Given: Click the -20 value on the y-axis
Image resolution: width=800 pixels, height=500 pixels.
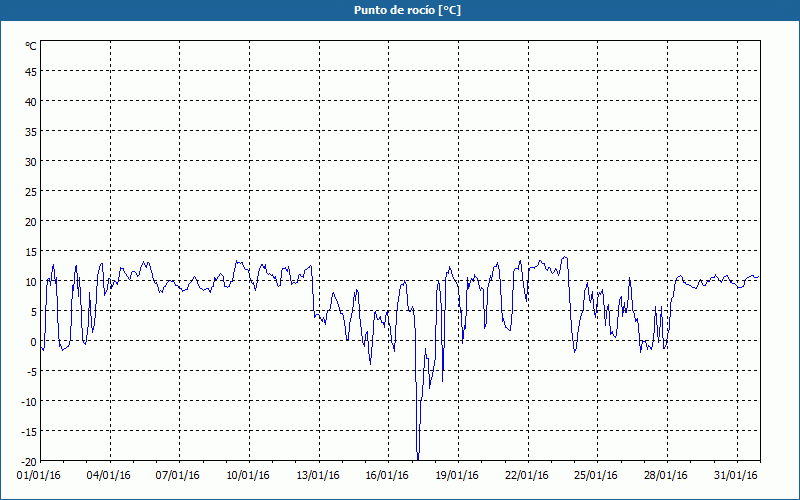Looking at the screenshot, I should [30, 462].
